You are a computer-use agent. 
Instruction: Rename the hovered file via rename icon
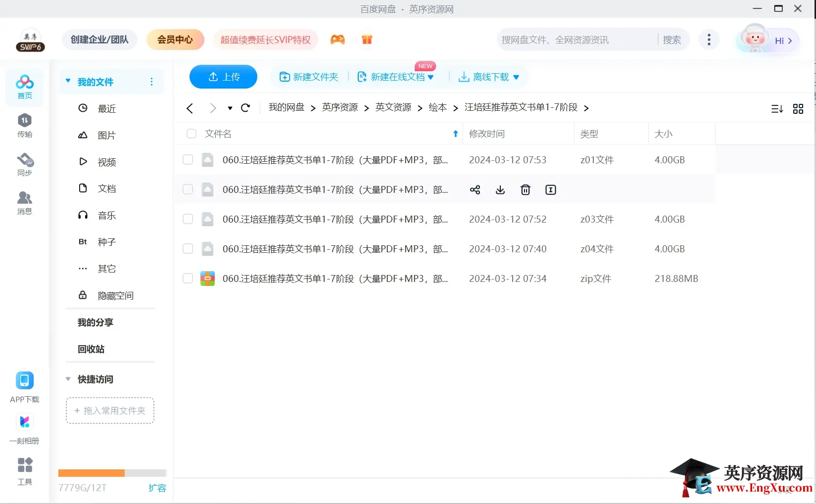click(x=551, y=190)
